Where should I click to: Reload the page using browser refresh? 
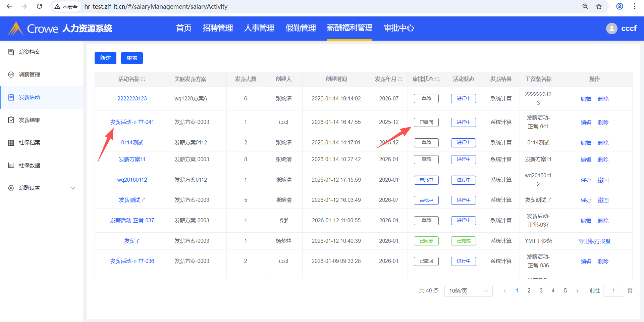[39, 6]
